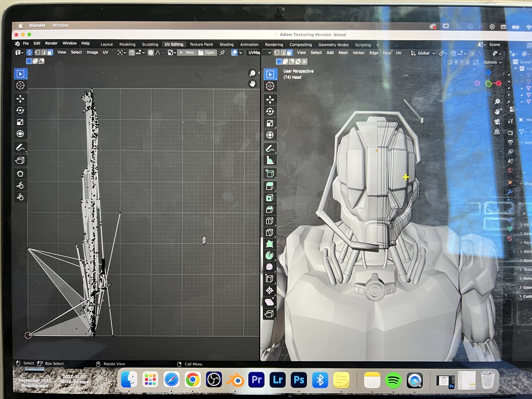This screenshot has width=532, height=399.
Task: Click the New image button
Action: (187, 53)
